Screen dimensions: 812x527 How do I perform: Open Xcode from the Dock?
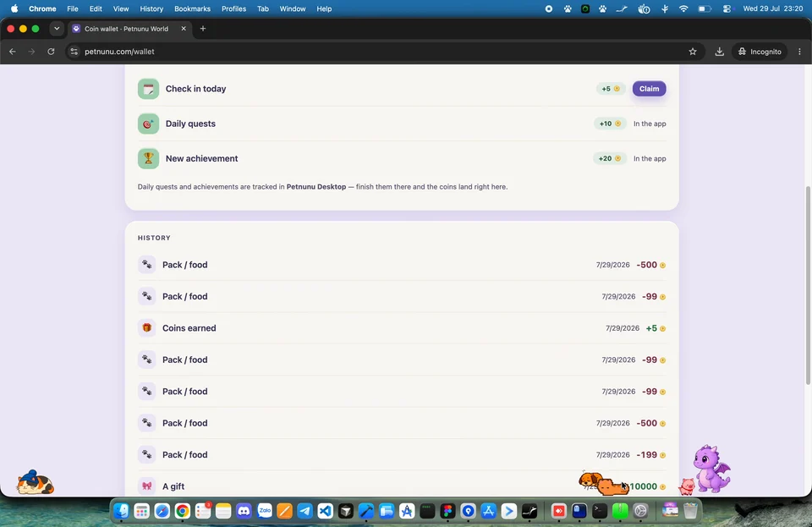pyautogui.click(x=366, y=511)
